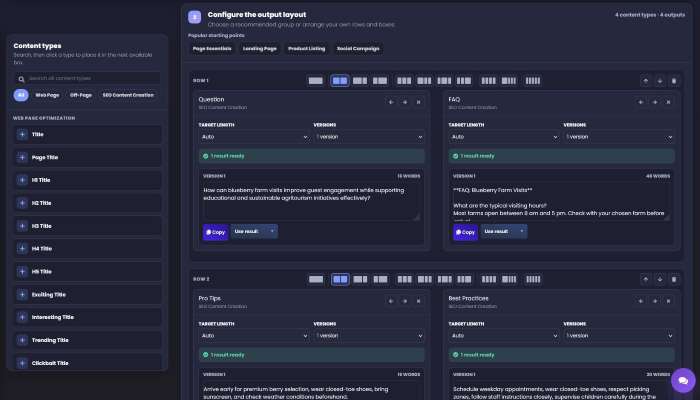The image size is (700, 400).
Task: Add the Page Title content type
Action: coord(88,157)
